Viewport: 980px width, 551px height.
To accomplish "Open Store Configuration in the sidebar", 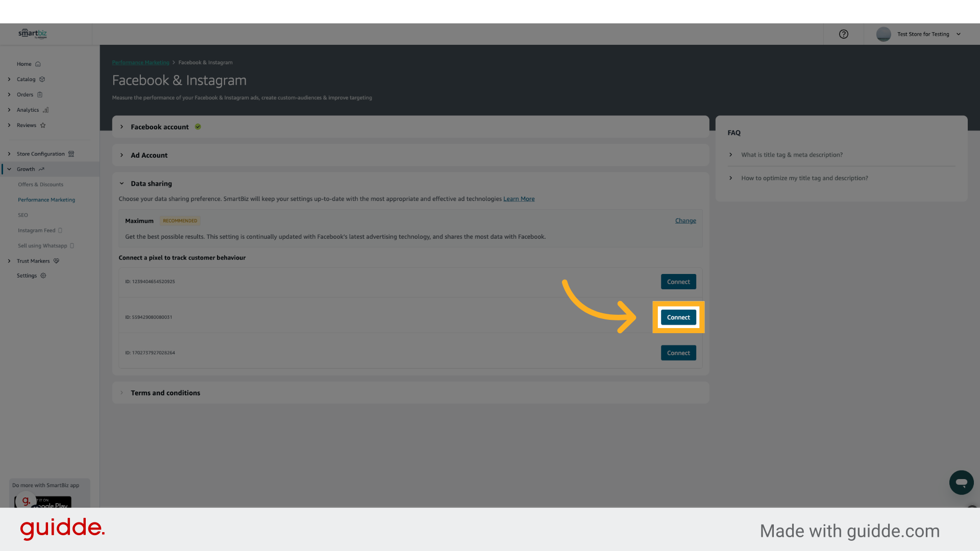I will 41,154.
